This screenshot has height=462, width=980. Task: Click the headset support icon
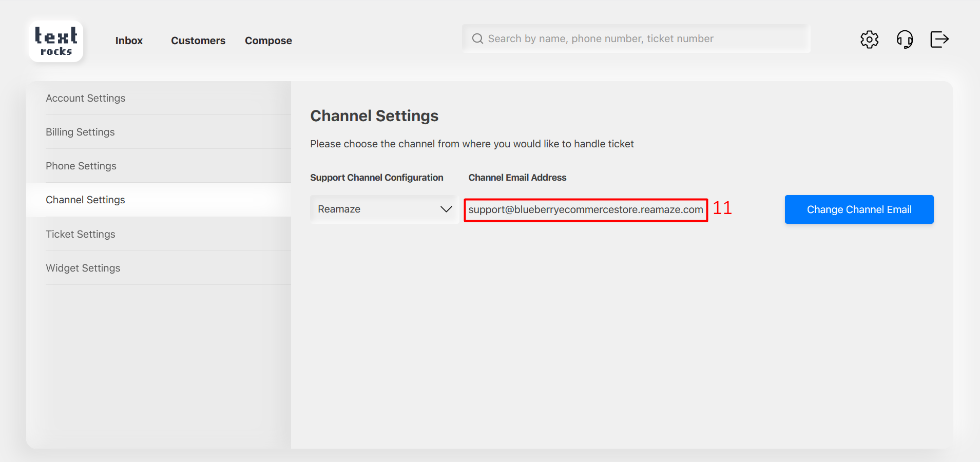click(905, 39)
